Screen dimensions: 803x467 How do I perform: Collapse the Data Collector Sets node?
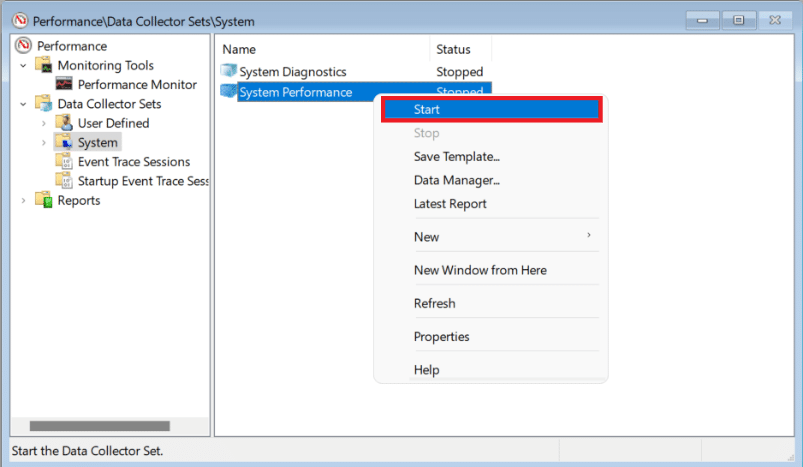coord(23,104)
